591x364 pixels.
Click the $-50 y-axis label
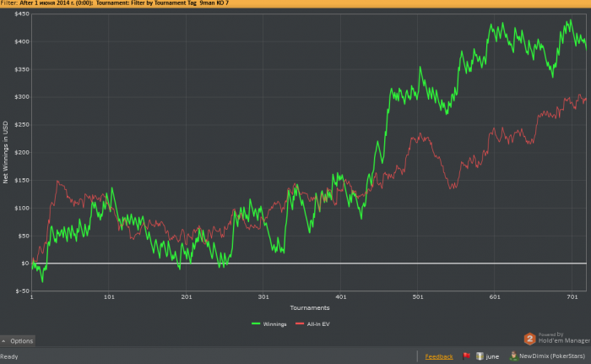(22, 291)
